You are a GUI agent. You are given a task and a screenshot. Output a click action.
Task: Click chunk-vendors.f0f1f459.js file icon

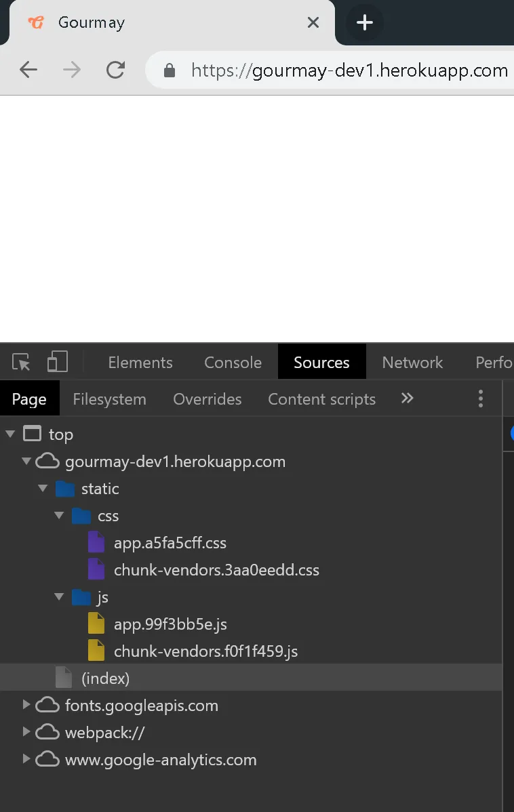coord(96,651)
